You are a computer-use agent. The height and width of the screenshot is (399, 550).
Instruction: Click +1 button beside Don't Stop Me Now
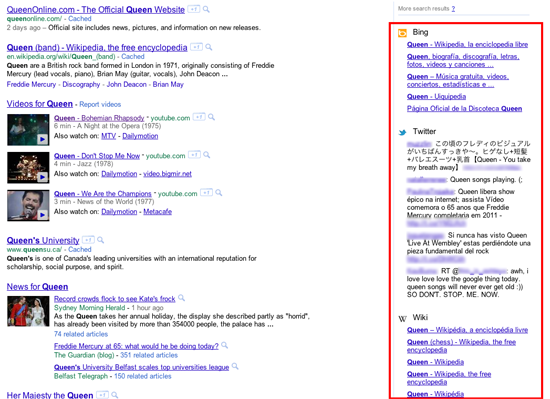(194, 155)
